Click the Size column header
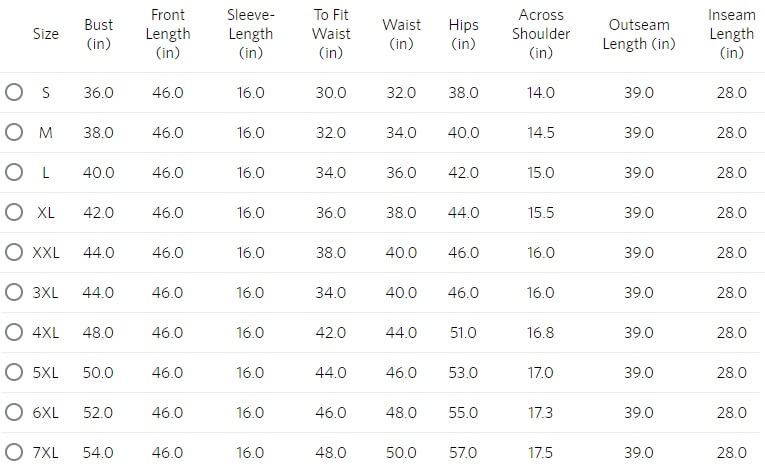Screen dimensions: 765x469 46,34
